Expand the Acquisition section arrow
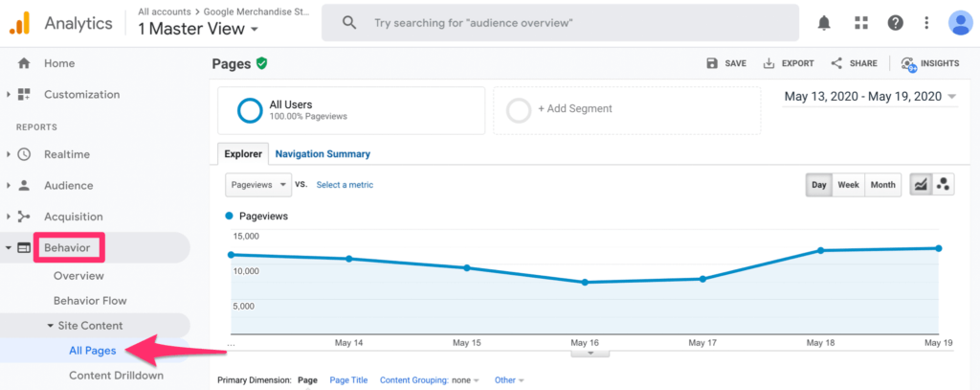The width and height of the screenshot is (980, 390). [8, 217]
